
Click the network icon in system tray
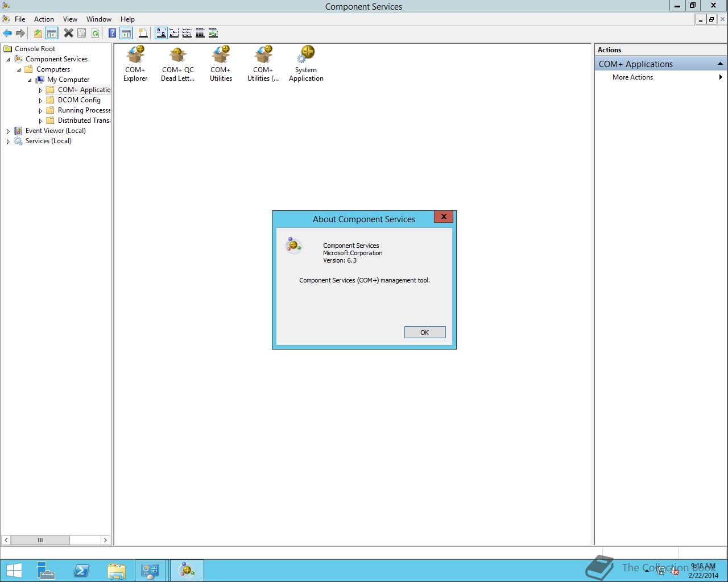tap(661, 571)
